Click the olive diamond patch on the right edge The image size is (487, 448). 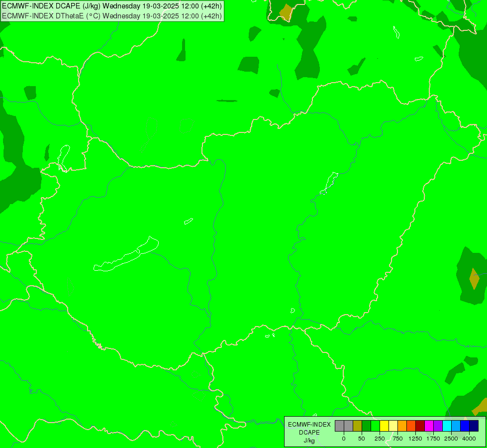pyautogui.click(x=474, y=279)
